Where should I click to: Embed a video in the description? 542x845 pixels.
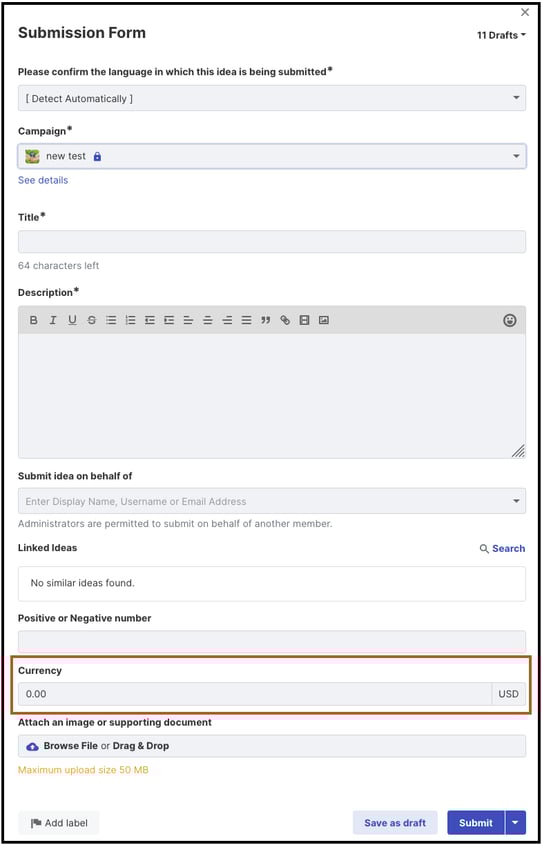(304, 320)
